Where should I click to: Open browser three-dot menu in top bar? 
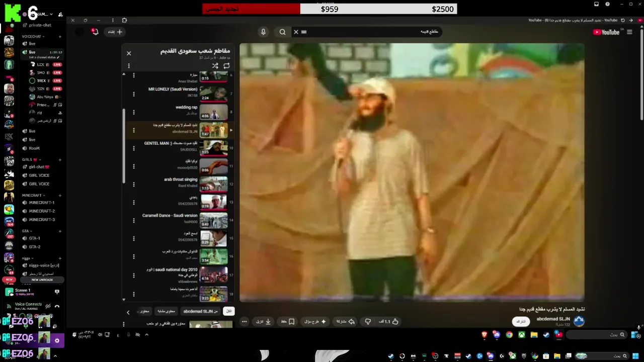113,20
